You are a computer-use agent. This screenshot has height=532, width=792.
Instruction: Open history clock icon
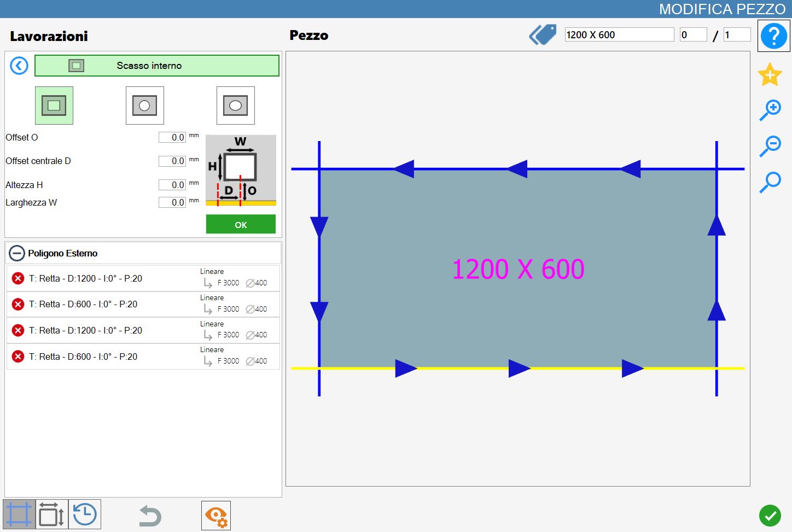tap(85, 515)
